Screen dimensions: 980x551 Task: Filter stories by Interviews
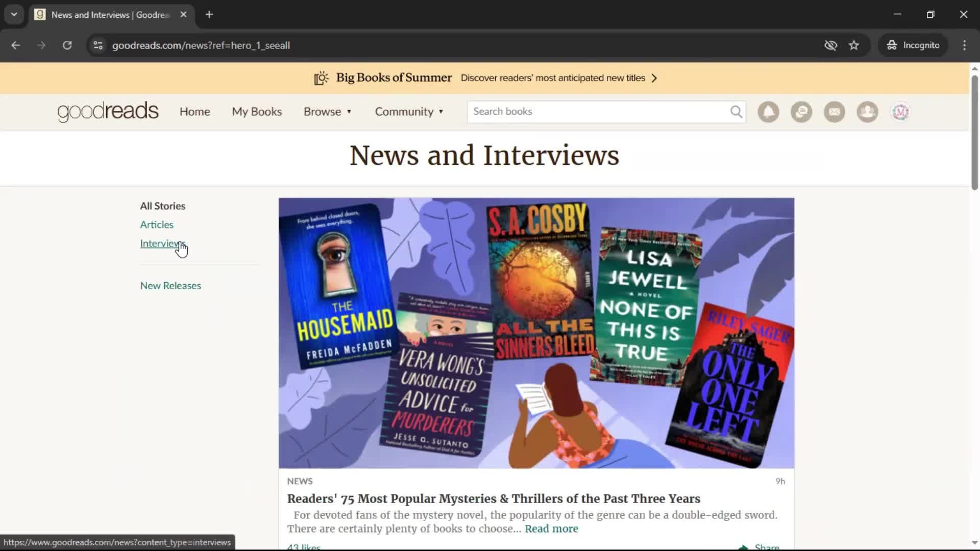[162, 244]
